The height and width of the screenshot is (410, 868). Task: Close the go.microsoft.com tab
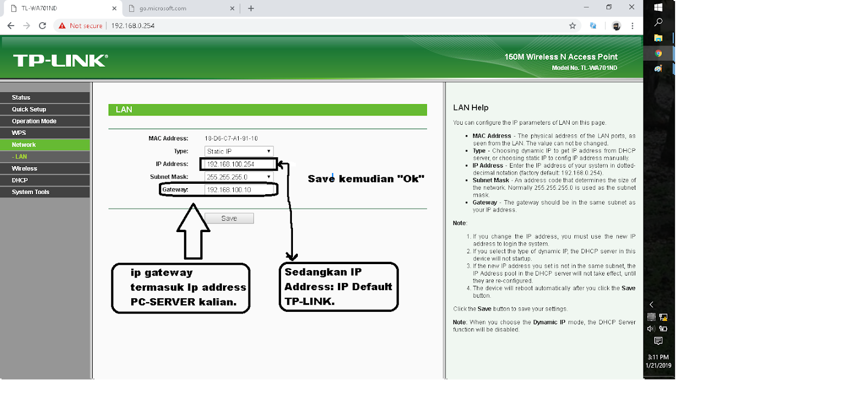(232, 8)
